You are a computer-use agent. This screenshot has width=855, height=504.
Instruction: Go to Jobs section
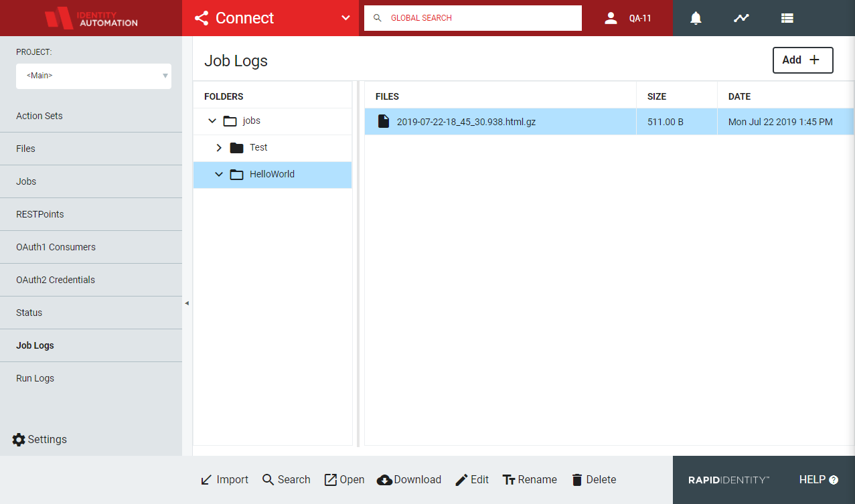(91, 181)
